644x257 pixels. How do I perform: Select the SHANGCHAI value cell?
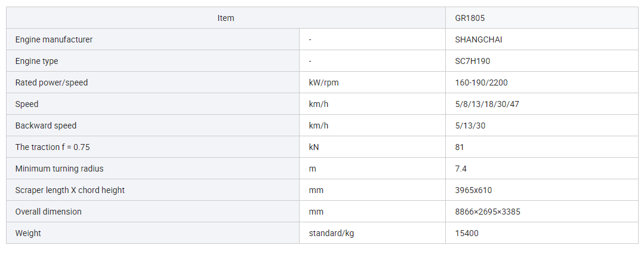[542, 39]
